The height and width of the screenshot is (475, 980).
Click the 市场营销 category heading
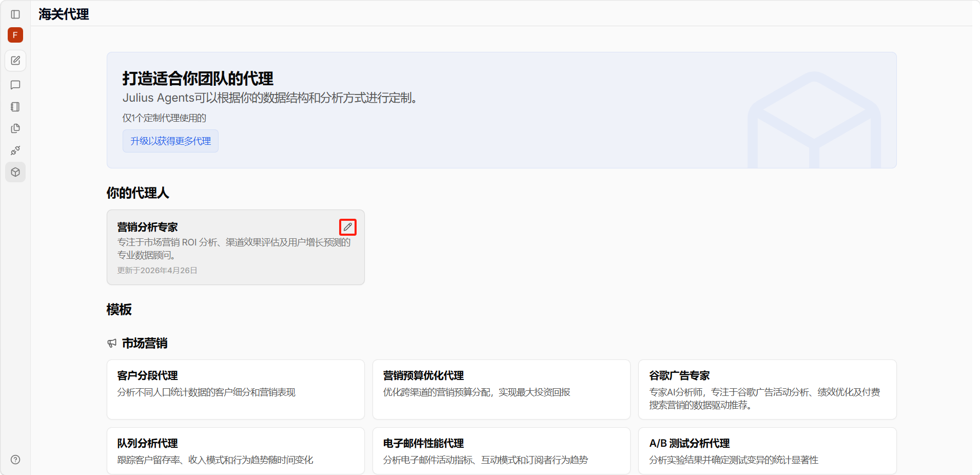coord(145,343)
